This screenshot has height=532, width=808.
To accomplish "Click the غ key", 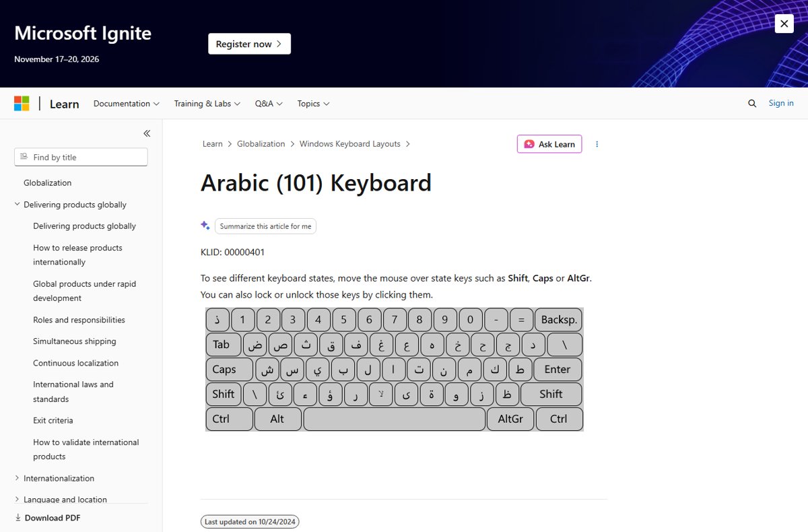I will [x=381, y=344].
